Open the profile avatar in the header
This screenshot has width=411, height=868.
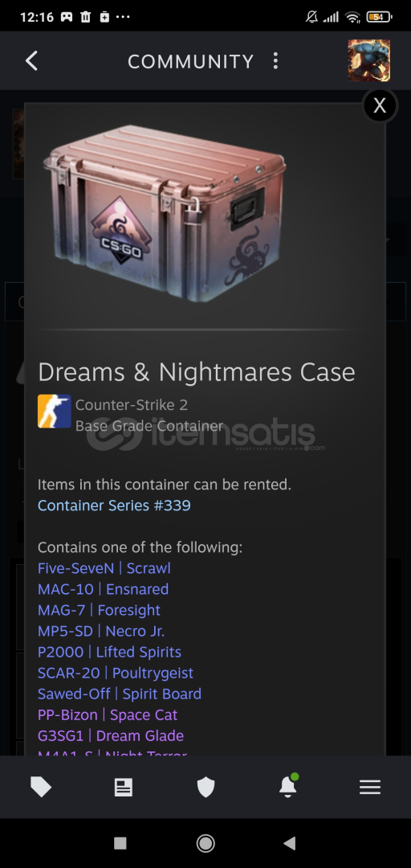pos(369,60)
